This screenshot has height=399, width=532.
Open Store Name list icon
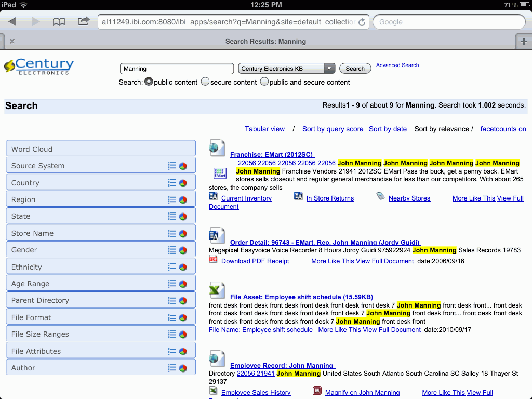(172, 233)
